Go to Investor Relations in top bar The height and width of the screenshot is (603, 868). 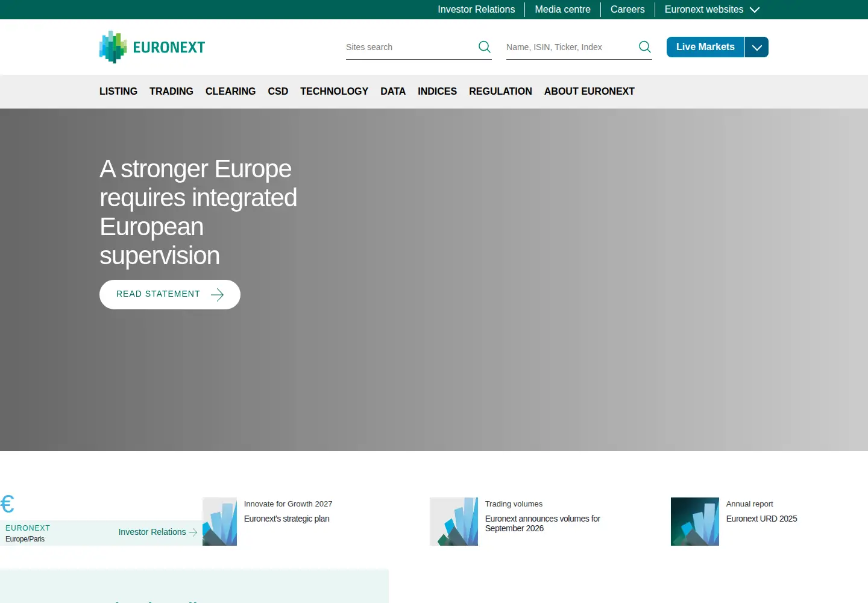point(476,10)
